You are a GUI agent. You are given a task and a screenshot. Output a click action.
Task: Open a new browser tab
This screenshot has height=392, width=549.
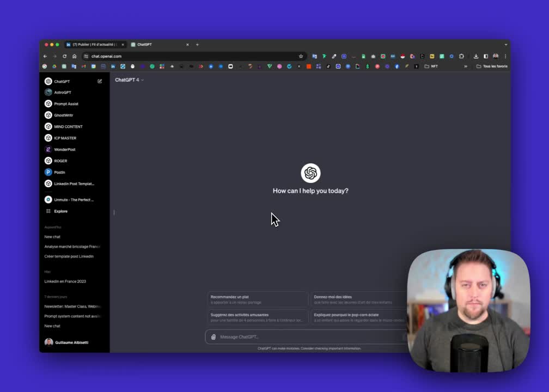[198, 45]
